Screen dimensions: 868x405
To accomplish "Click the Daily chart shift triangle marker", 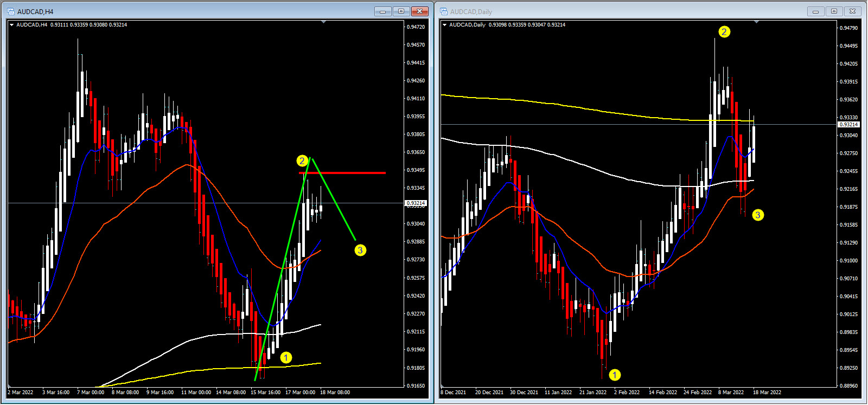I will tap(756, 22).
